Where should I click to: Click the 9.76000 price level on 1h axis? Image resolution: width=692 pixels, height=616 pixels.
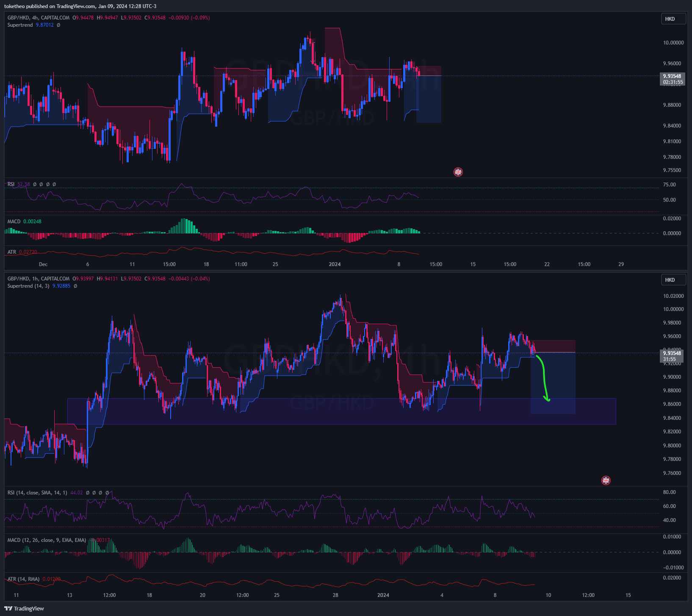coord(672,473)
